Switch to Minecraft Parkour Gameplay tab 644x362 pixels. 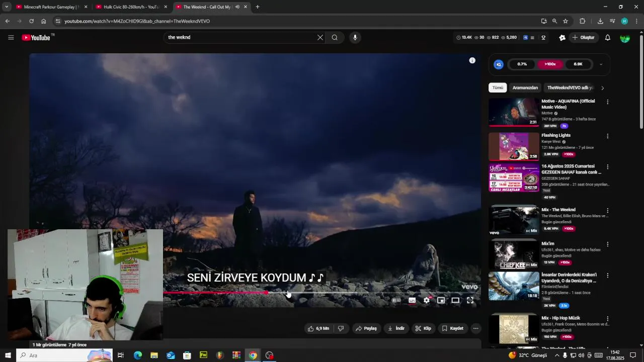click(x=52, y=7)
